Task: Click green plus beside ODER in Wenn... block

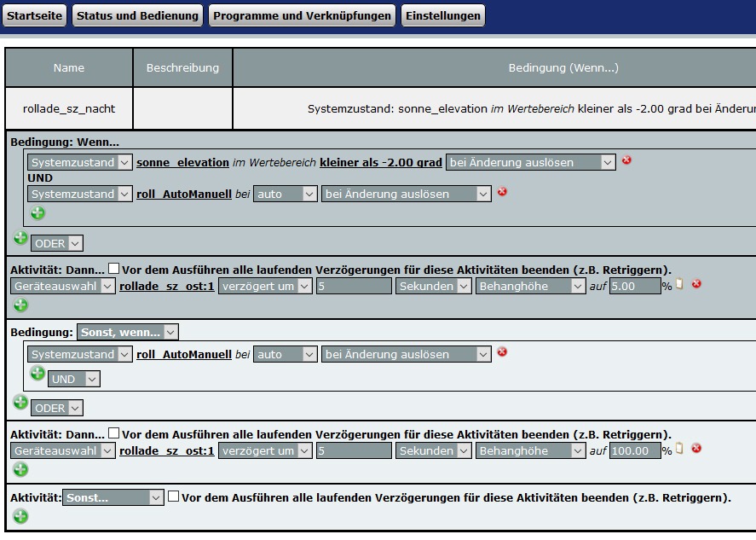Action: 20,238
